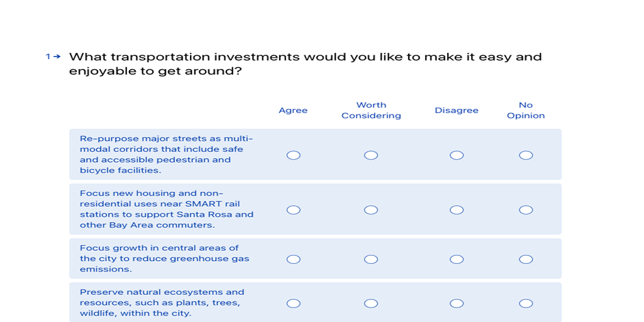This screenshot has width=644, height=322.
Task: Select Agree for re-purpose major streets
Action: click(x=293, y=155)
